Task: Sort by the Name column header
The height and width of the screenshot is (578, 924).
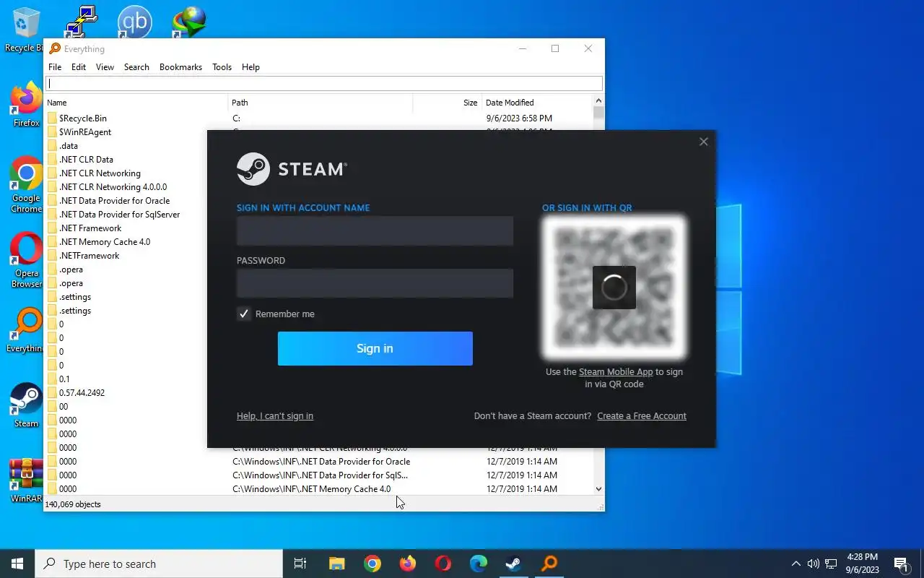Action: click(x=136, y=103)
